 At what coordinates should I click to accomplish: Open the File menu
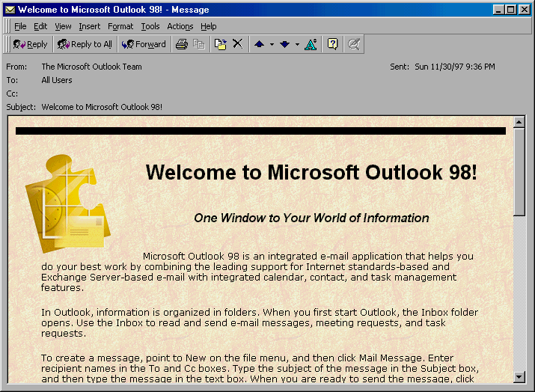20,26
